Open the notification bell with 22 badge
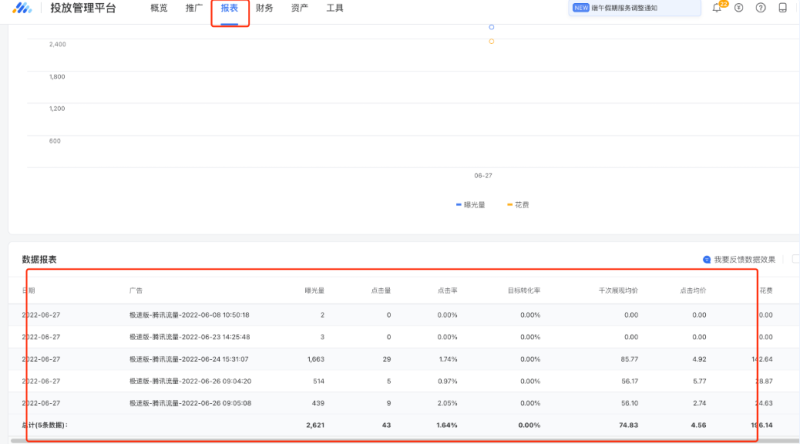Viewport: 800px width, 444px height. 717,8
